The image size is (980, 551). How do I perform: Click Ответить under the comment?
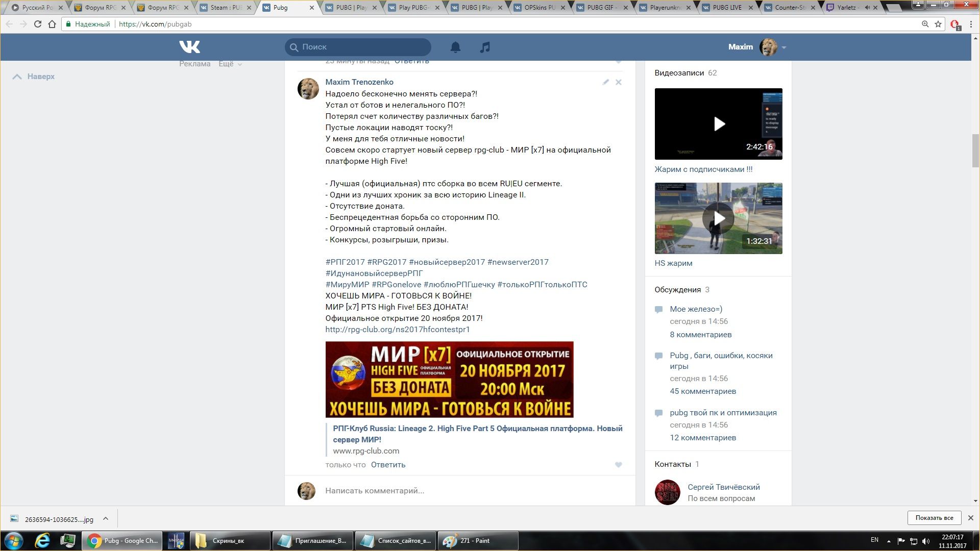click(x=388, y=465)
